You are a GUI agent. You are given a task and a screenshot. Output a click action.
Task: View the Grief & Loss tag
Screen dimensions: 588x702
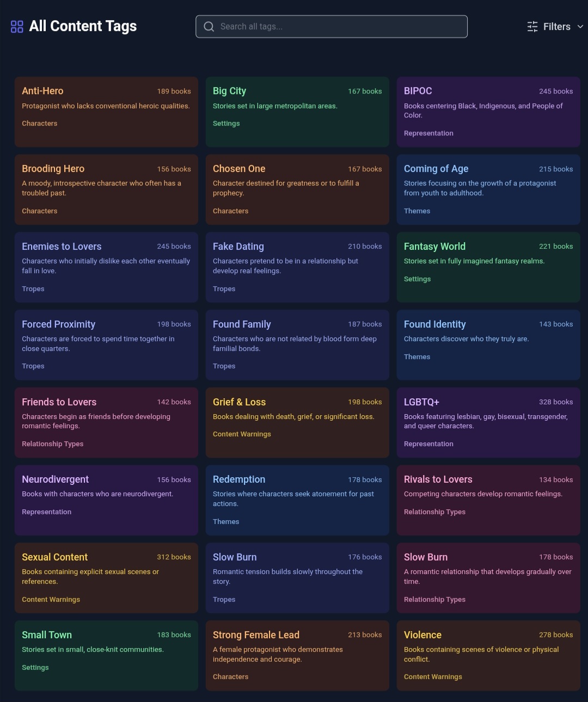tap(297, 423)
